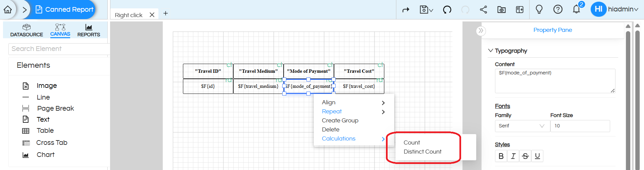This screenshot has width=644, height=170.
Task: Go to the Home icon
Action: 8,9
